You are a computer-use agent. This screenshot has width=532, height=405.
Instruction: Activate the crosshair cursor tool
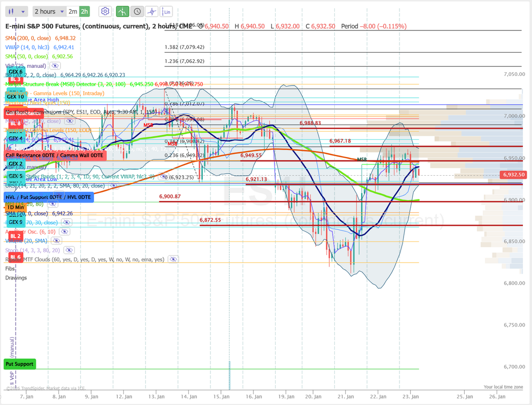tap(152, 11)
